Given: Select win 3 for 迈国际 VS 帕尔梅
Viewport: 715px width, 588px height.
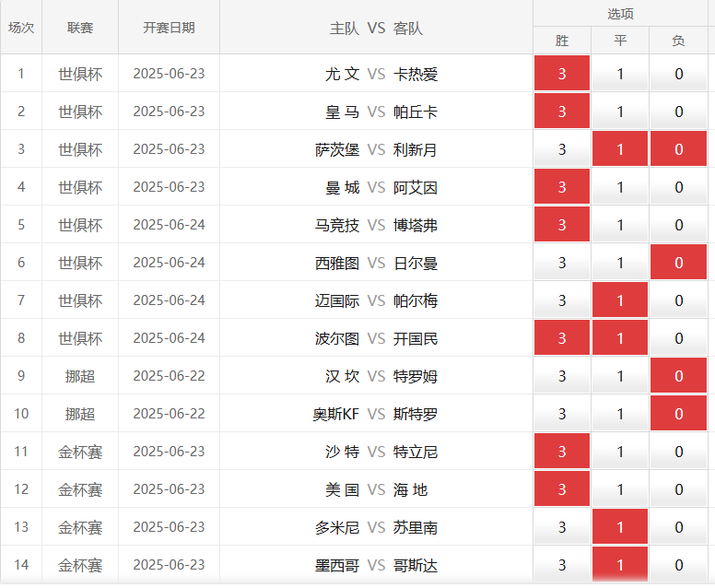Looking at the screenshot, I should tap(562, 300).
